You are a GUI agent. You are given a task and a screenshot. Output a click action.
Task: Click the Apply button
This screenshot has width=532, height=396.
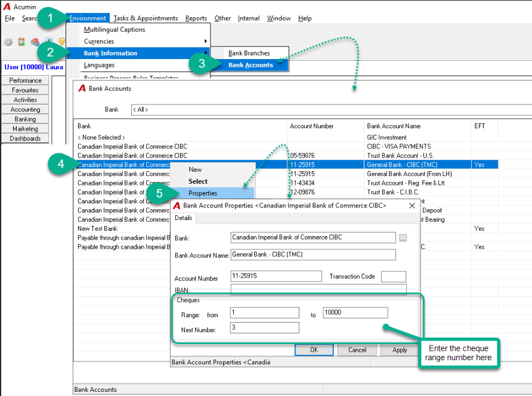click(x=400, y=350)
